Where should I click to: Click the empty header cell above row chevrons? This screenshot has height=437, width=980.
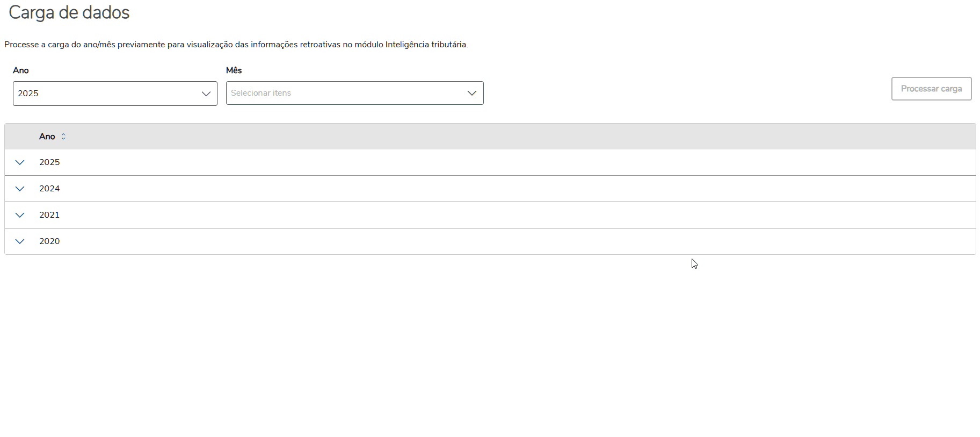[x=20, y=137]
